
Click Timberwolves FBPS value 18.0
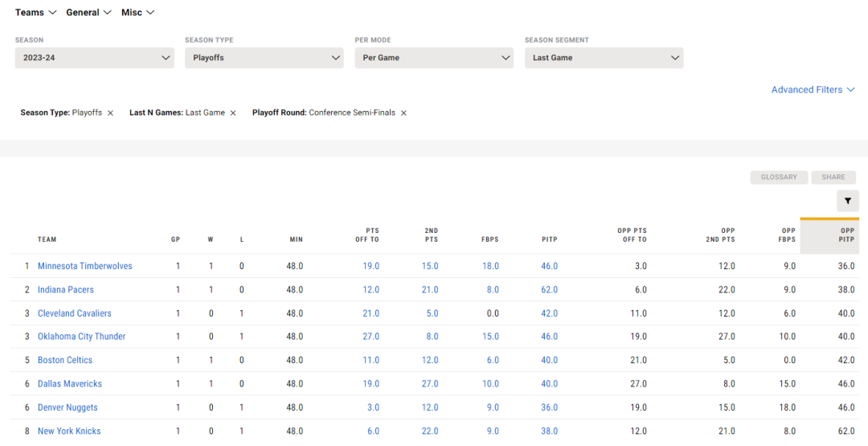[x=490, y=266]
